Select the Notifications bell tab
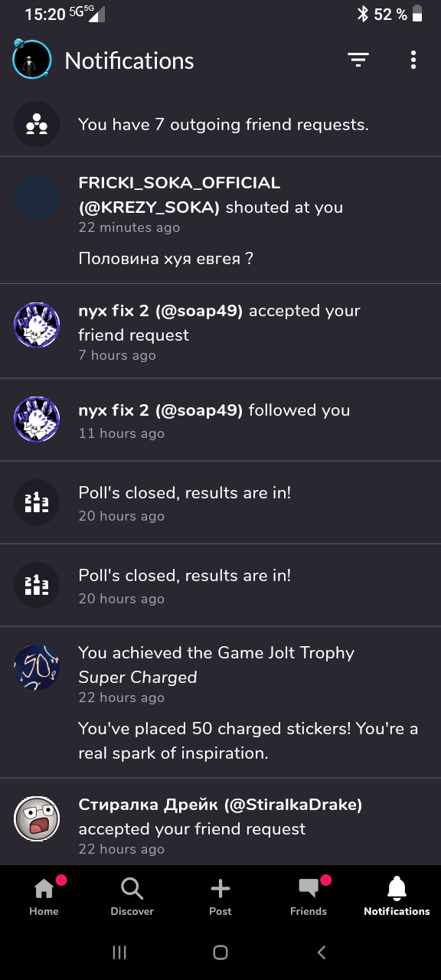Image resolution: width=441 pixels, height=980 pixels. click(x=397, y=896)
